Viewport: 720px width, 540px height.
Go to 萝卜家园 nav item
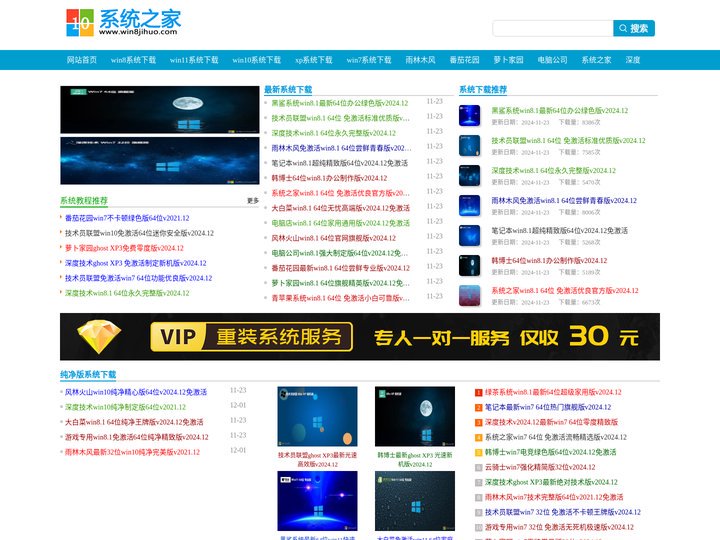(x=508, y=60)
